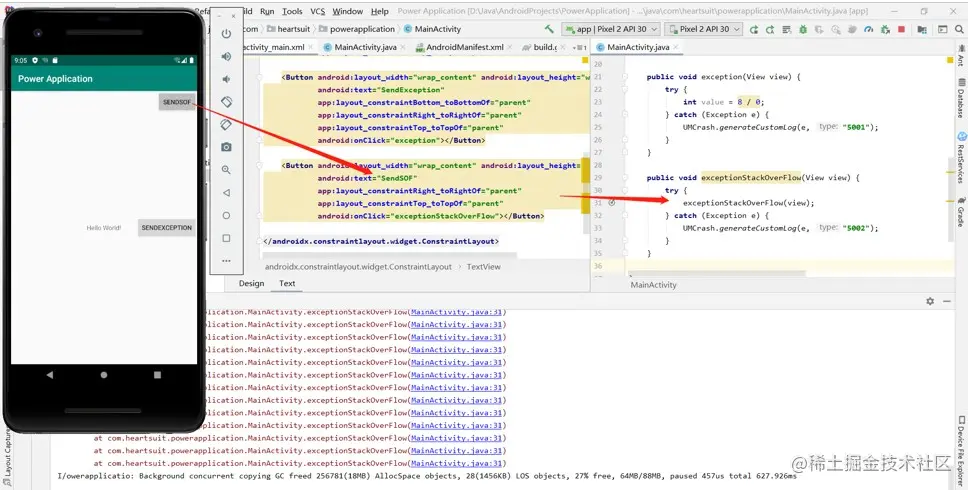
Task: Click the Project Structure icon in toolbar
Action: (922, 29)
